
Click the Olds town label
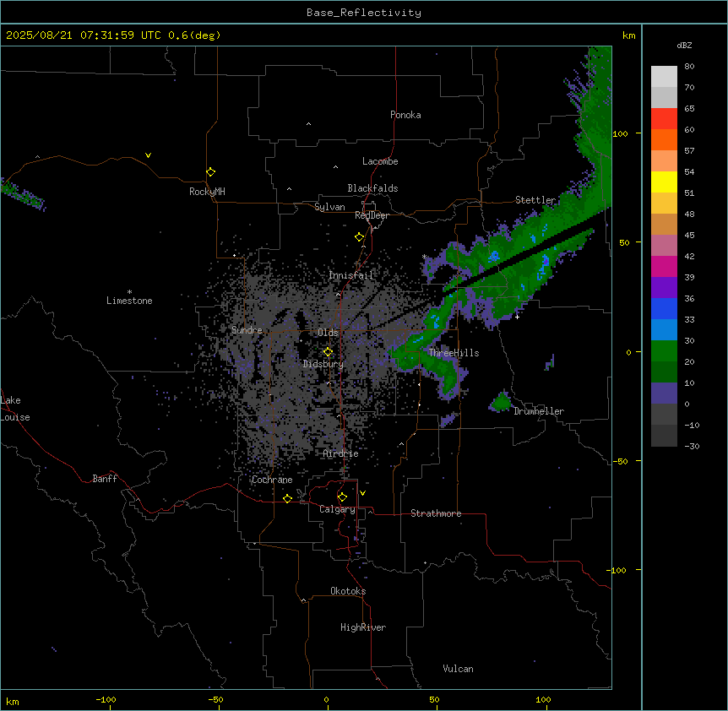click(328, 333)
